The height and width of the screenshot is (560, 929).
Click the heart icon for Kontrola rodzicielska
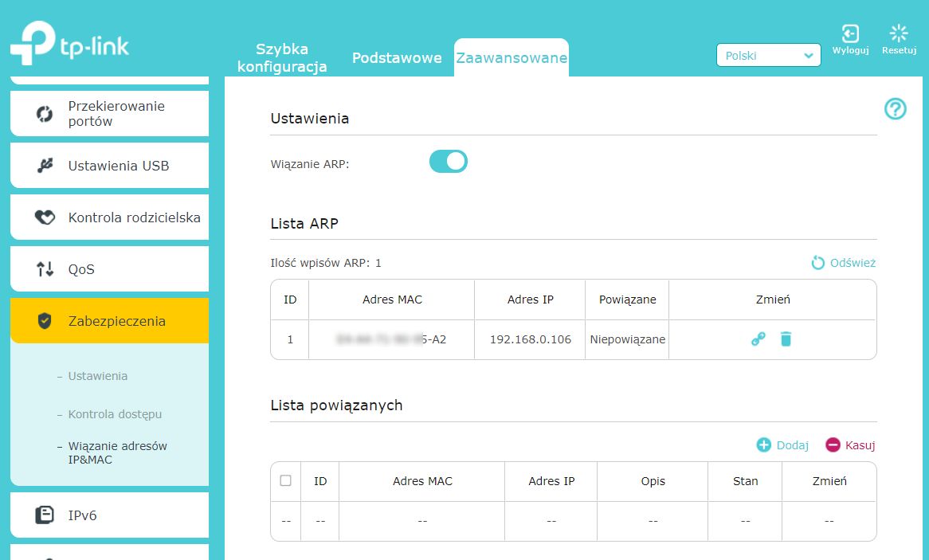pos(45,217)
